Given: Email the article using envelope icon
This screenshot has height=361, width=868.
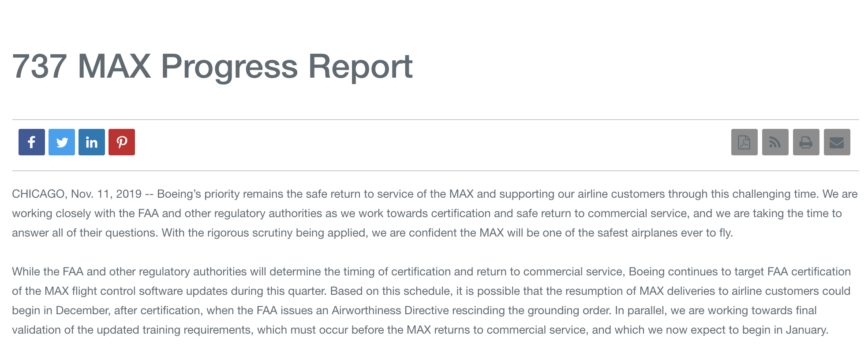Looking at the screenshot, I should (837, 142).
